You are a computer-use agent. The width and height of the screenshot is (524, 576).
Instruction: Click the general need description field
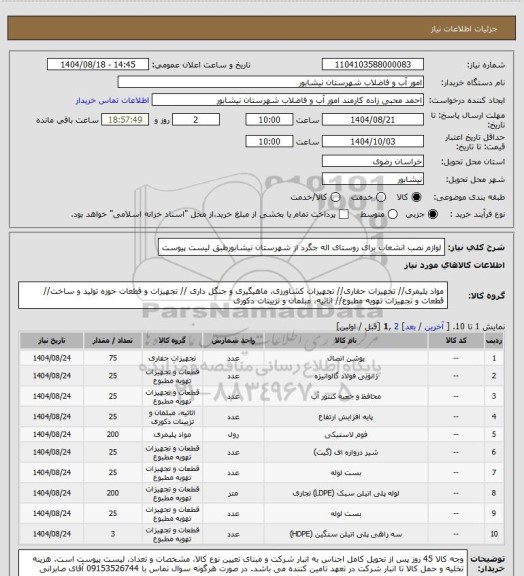[301, 247]
